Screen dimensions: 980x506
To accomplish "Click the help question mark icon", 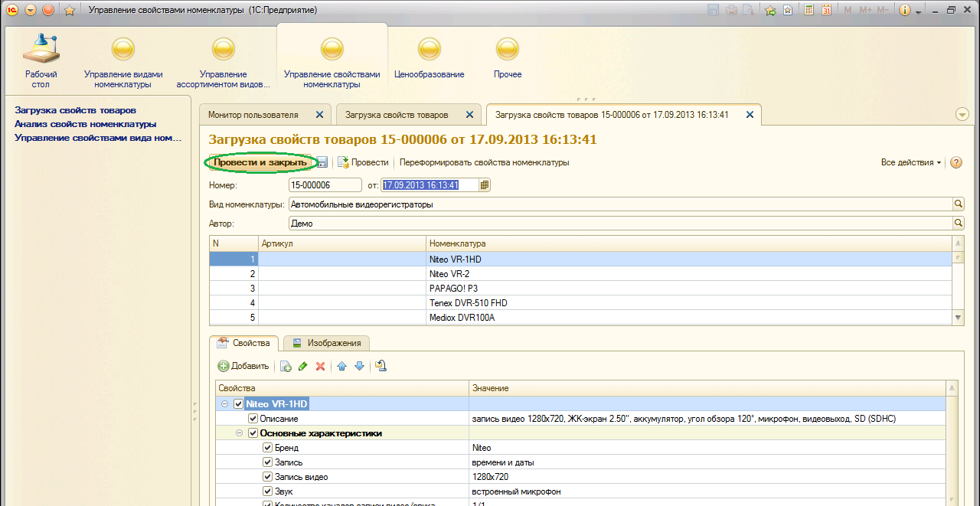I will tap(955, 162).
